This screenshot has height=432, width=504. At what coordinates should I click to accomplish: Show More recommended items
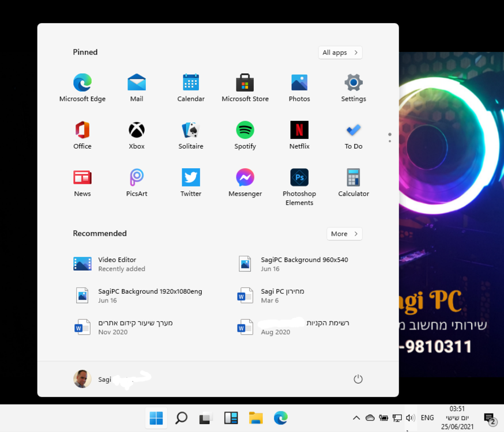344,234
